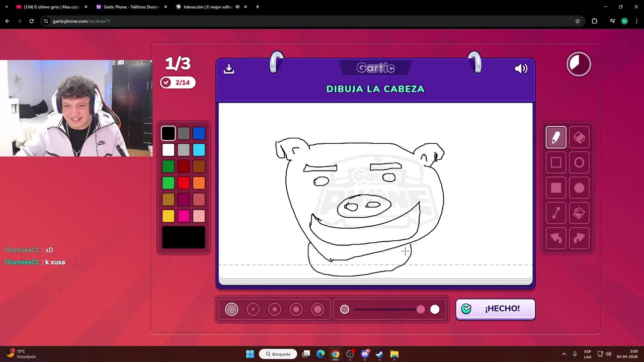Select the fourth brush size
The image size is (644, 362).
tap(296, 309)
